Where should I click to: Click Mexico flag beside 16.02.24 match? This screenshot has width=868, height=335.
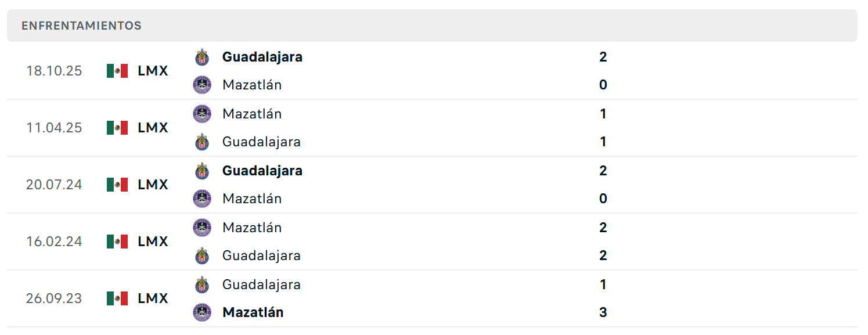click(117, 242)
